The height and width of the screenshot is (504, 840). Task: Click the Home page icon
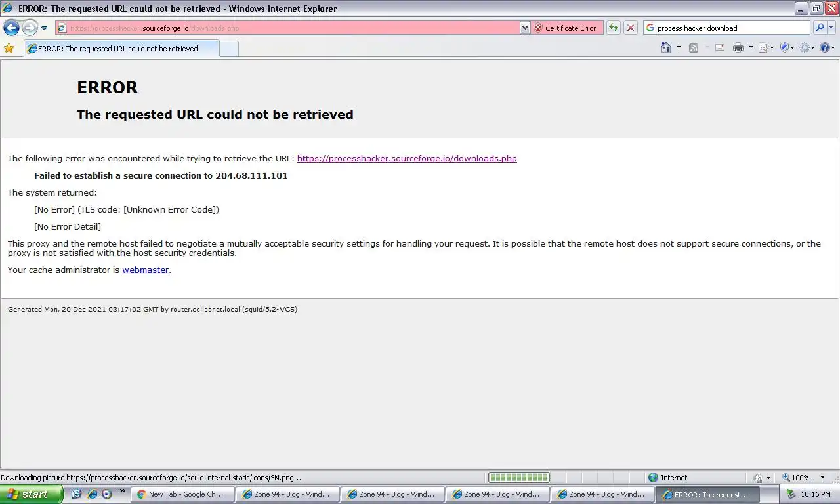(666, 47)
